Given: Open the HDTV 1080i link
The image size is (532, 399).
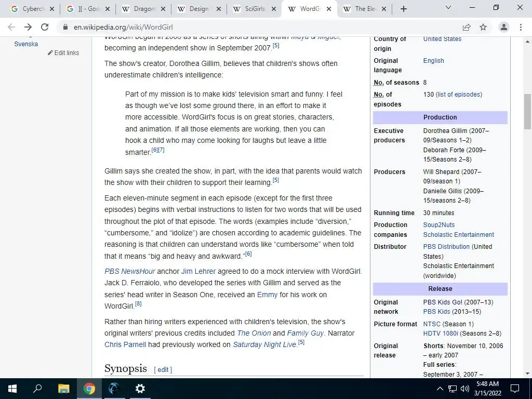Looking at the screenshot, I should point(441,334).
